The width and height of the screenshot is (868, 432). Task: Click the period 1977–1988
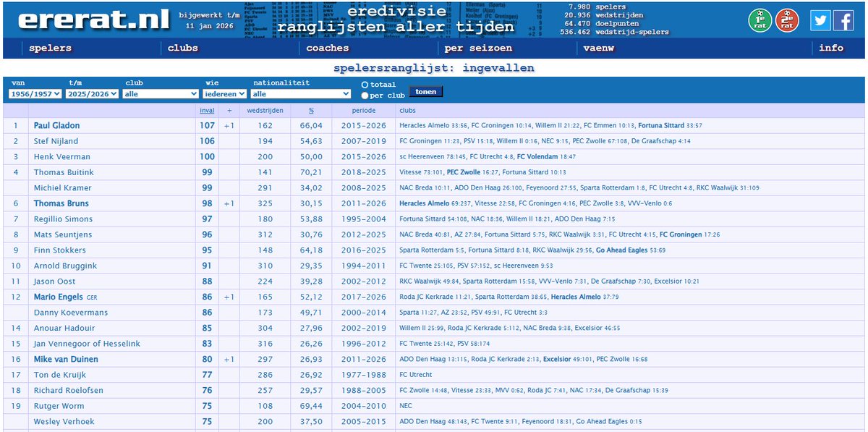364,375
